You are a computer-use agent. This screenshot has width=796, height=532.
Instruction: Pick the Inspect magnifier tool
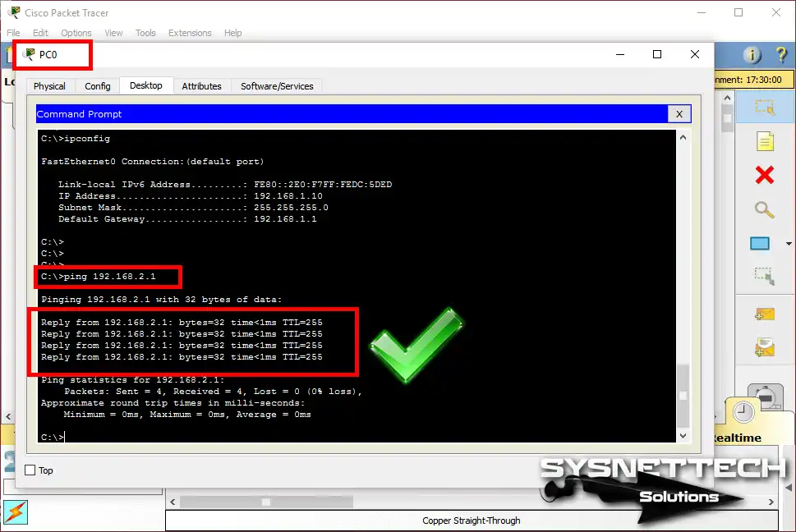point(763,209)
